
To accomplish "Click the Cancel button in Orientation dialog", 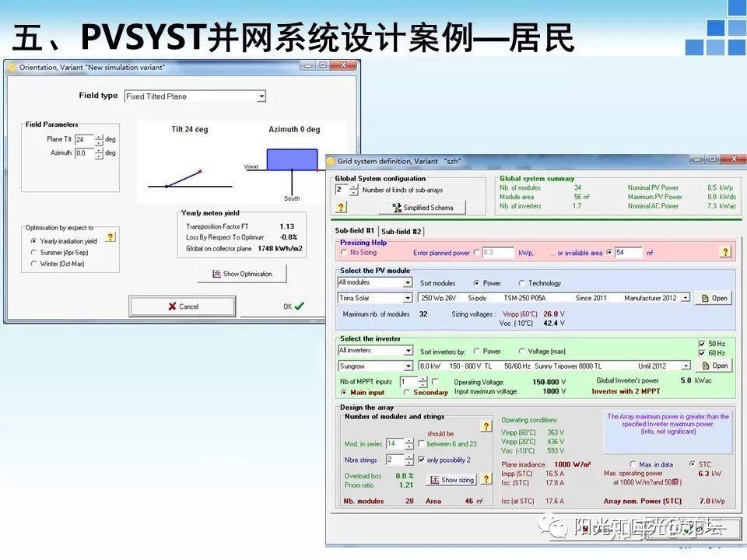I will [182, 306].
